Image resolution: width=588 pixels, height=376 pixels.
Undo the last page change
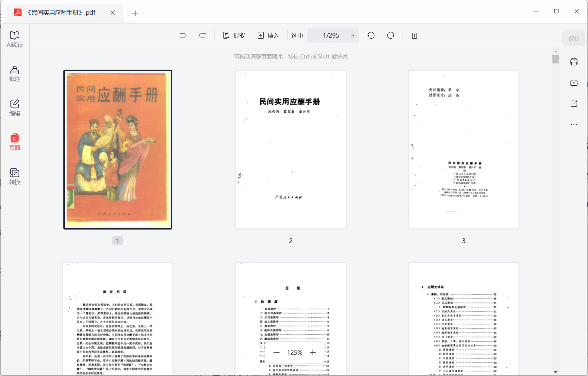coord(183,35)
